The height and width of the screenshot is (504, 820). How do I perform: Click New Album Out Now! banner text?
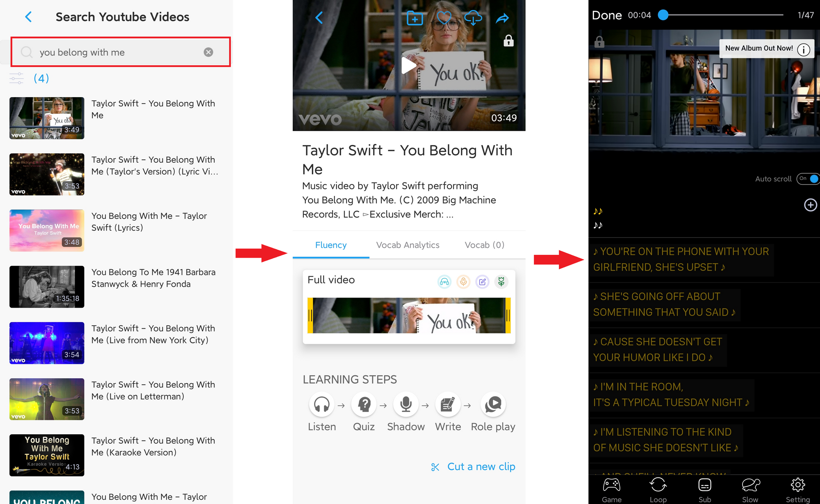759,48
